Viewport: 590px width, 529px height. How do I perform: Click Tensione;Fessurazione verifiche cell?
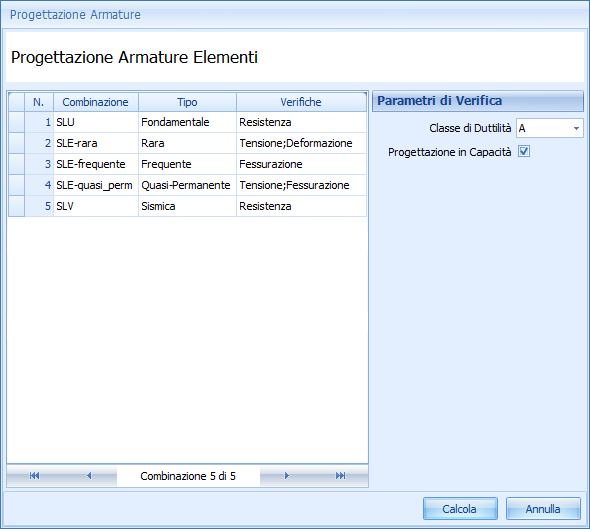(x=301, y=185)
